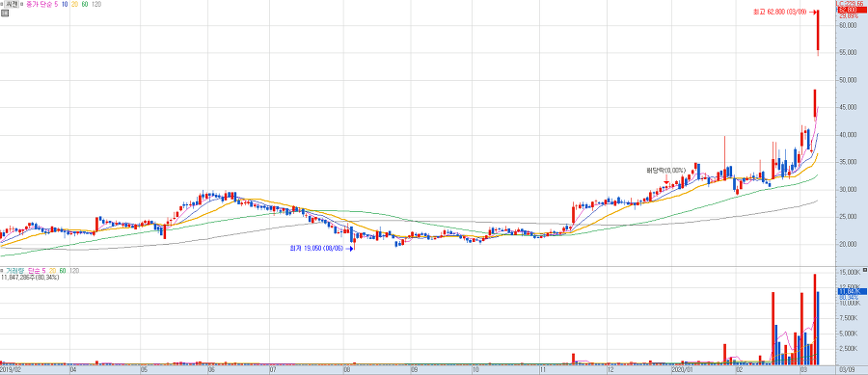Click the 40,000 price axis label
The image size is (868, 375).
(x=847, y=136)
